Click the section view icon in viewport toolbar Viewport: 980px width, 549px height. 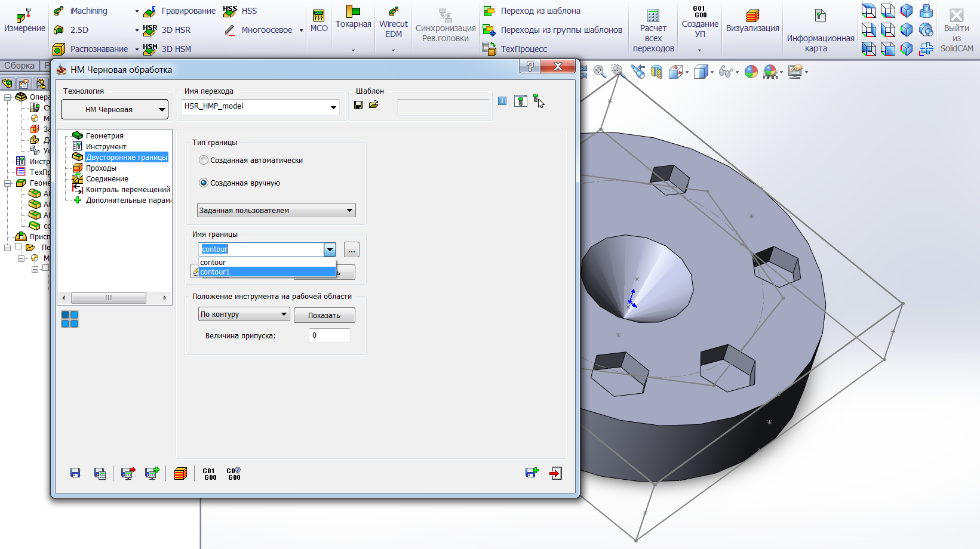pyautogui.click(x=656, y=72)
